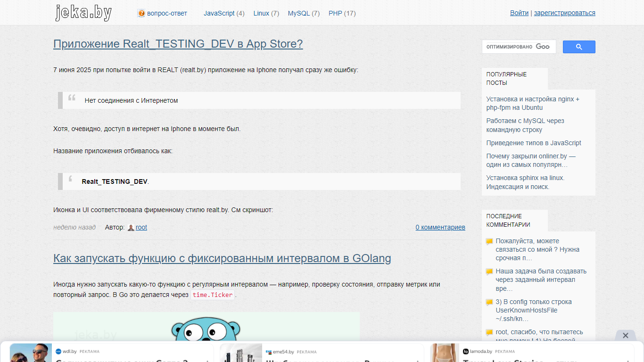The width and height of the screenshot is (644, 362).
Task: Open '0 комментариев' link
Action: point(440,227)
